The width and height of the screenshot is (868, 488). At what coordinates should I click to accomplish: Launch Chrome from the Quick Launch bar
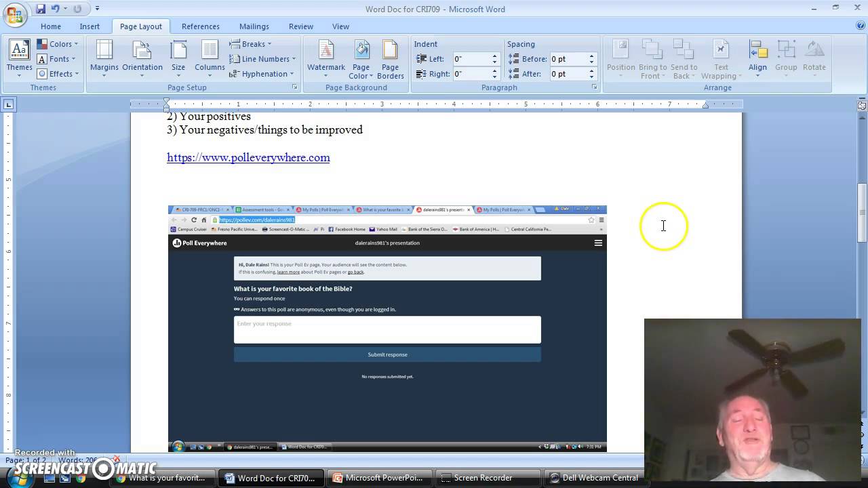81,478
